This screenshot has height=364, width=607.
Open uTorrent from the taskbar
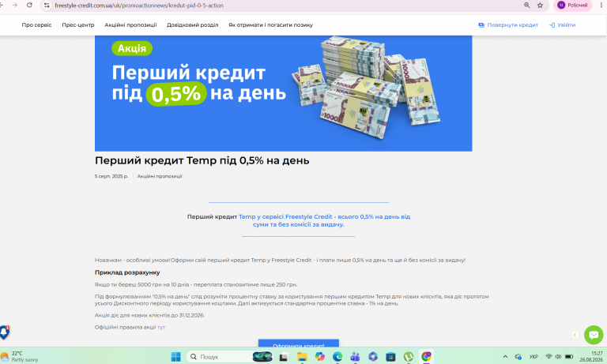(x=409, y=357)
